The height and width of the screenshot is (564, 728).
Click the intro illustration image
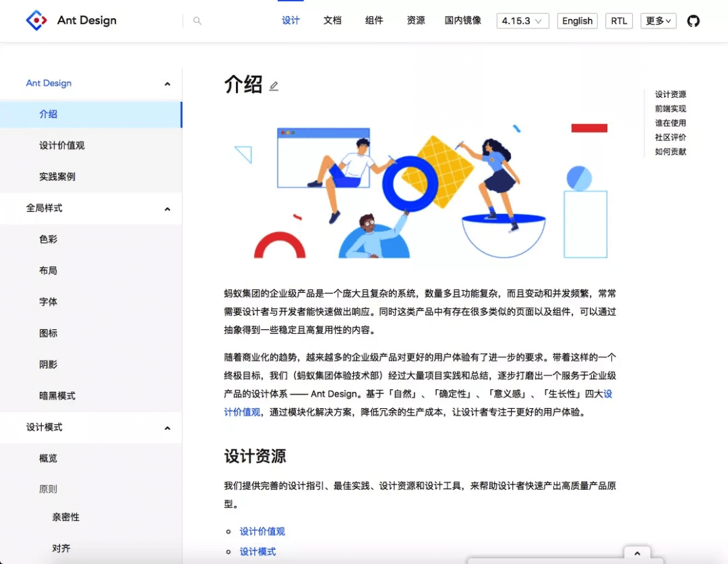(420, 190)
